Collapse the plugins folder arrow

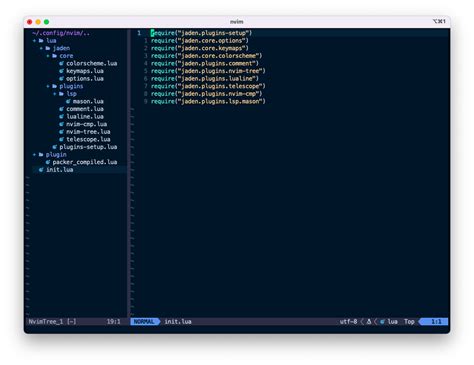pos(48,86)
